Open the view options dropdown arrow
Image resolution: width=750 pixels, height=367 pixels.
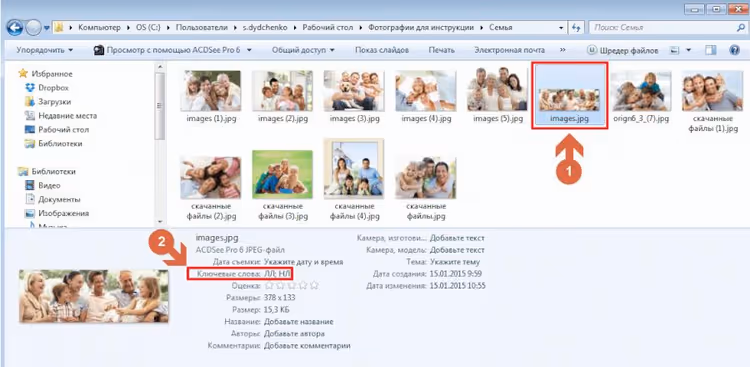(x=689, y=50)
